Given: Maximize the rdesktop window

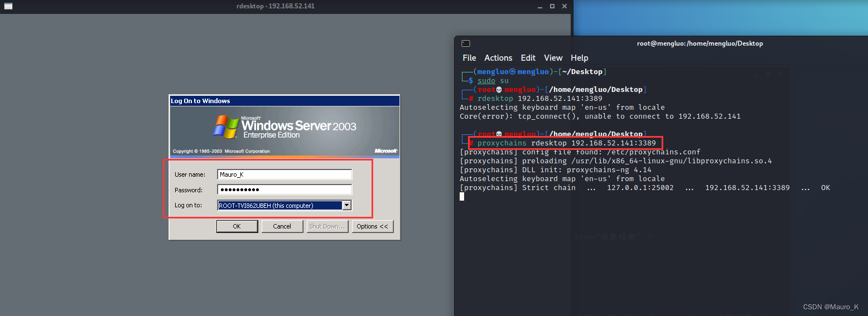Looking at the screenshot, I should [x=552, y=6].
